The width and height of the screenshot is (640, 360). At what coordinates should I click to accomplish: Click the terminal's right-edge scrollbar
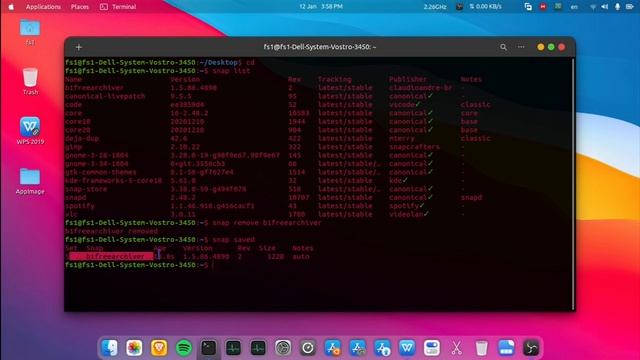(573, 184)
